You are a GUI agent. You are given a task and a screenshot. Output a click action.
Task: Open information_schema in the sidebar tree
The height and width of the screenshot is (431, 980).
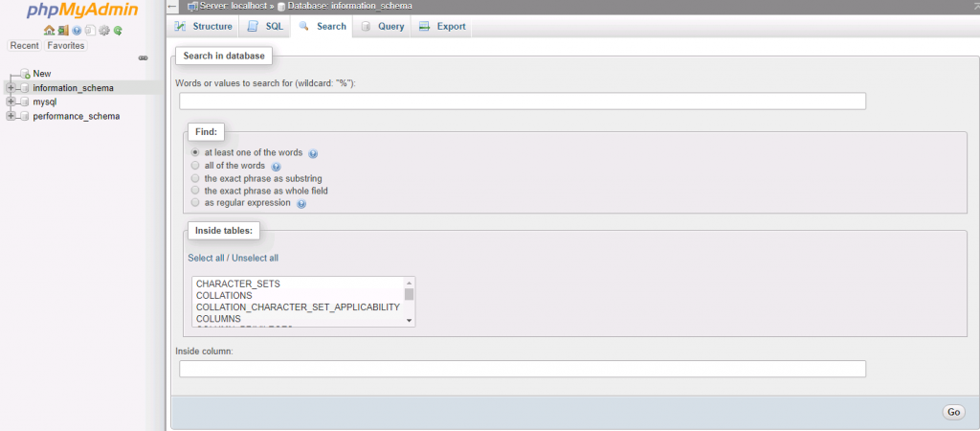[73, 88]
